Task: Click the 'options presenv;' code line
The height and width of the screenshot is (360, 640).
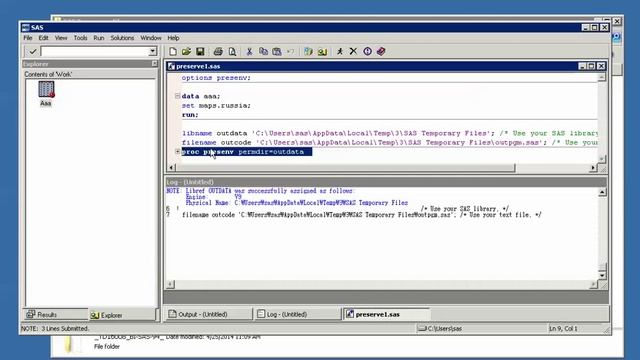Action: tap(216, 78)
